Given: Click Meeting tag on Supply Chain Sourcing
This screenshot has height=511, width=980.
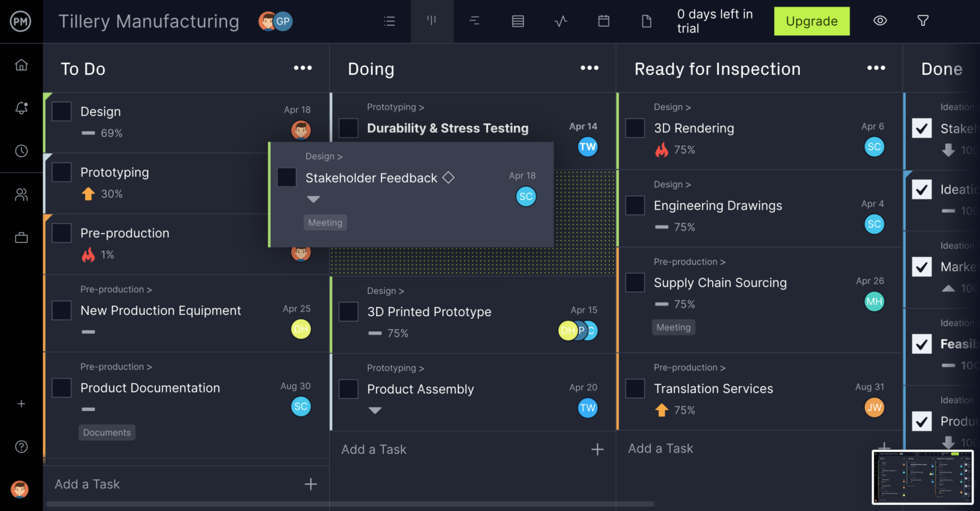Looking at the screenshot, I should pos(673,327).
